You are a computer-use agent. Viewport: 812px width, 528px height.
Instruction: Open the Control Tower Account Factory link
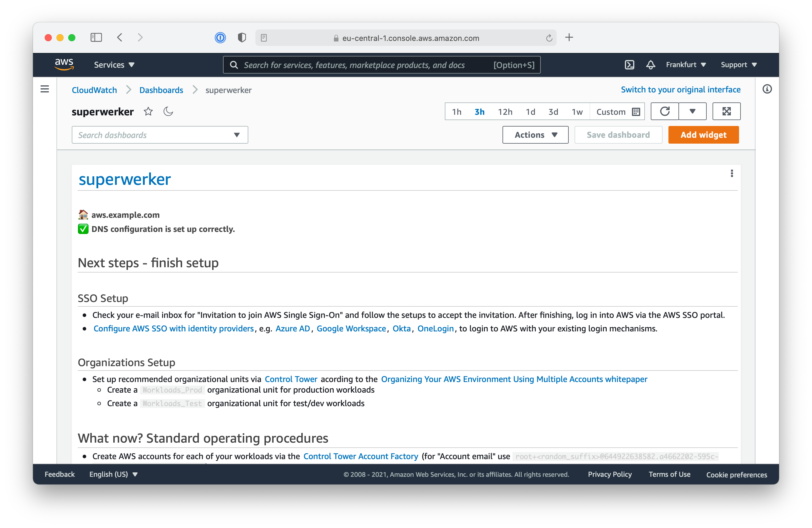coord(361,456)
